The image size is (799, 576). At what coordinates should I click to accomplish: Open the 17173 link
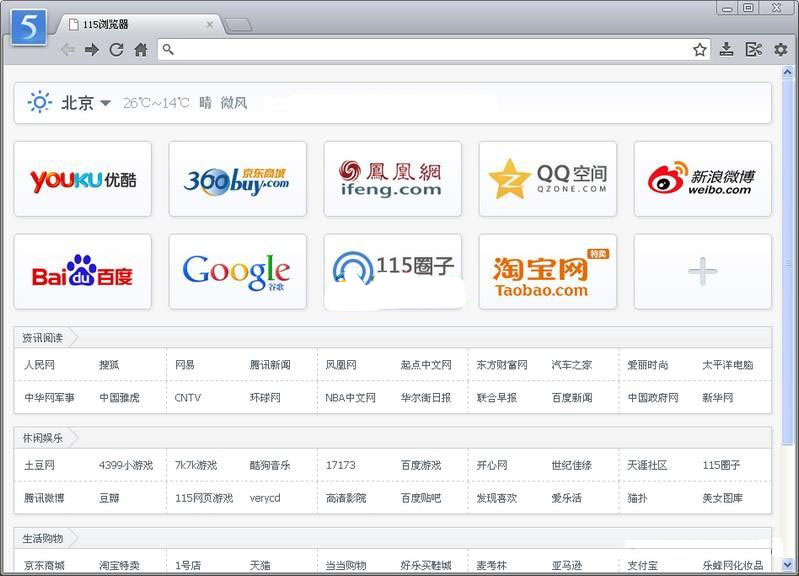pyautogui.click(x=340, y=465)
